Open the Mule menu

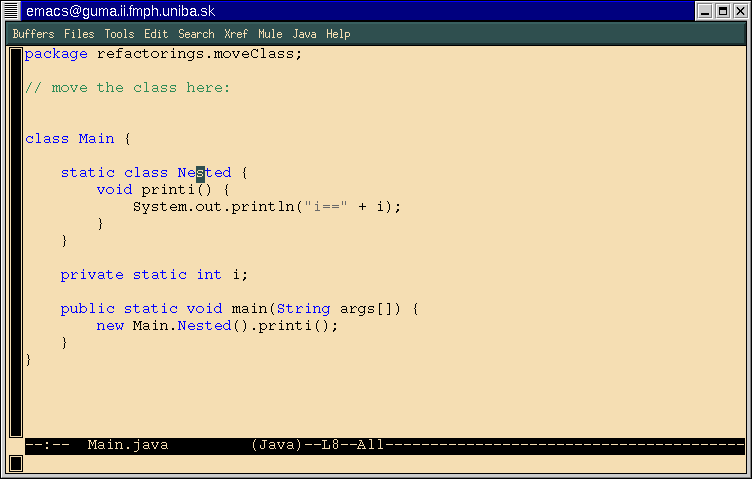(270, 34)
